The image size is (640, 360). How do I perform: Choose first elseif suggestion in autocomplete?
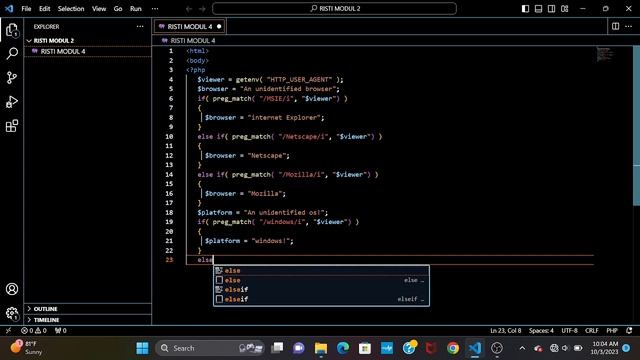point(321,289)
